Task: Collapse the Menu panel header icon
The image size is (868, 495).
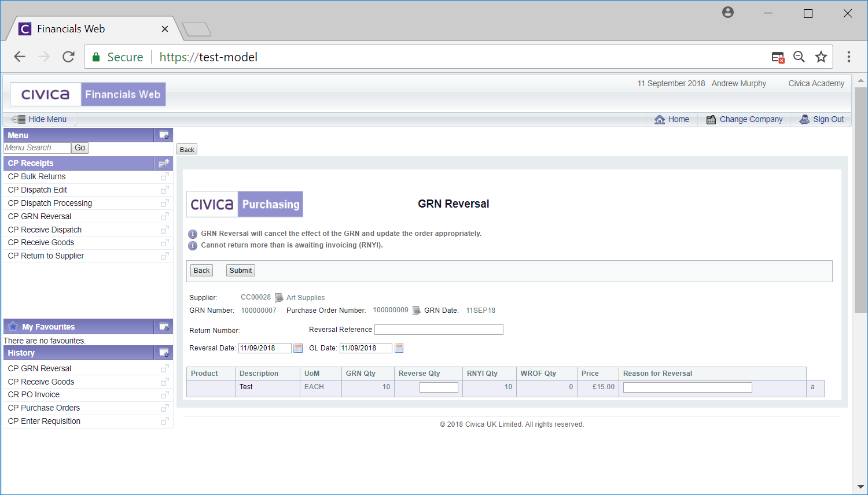Action: pos(164,135)
